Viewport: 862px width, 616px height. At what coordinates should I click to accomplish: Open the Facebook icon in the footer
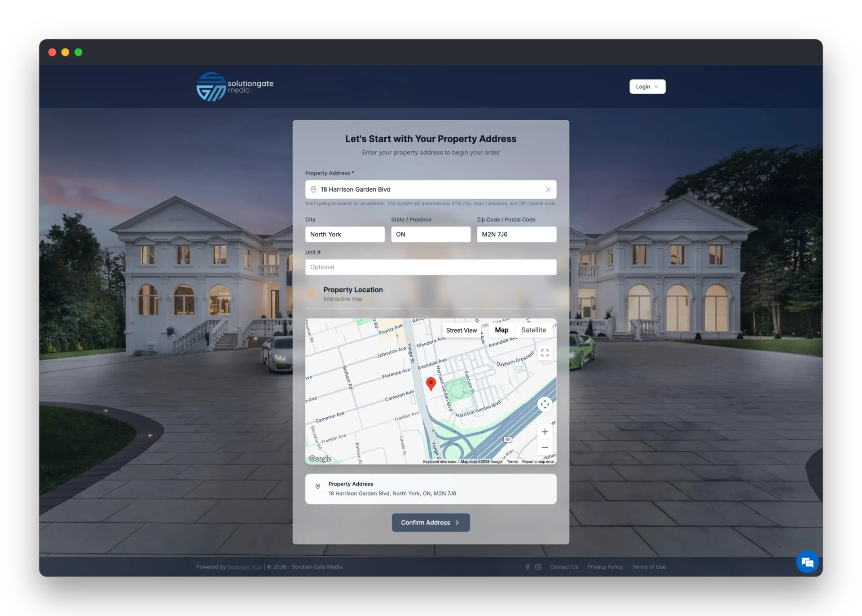(528, 567)
